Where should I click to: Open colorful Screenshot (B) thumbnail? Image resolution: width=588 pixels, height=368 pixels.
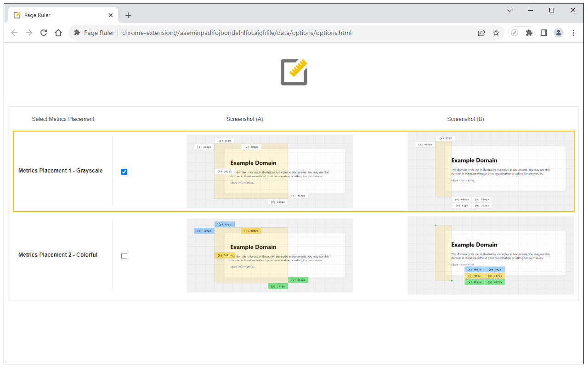[x=491, y=255]
